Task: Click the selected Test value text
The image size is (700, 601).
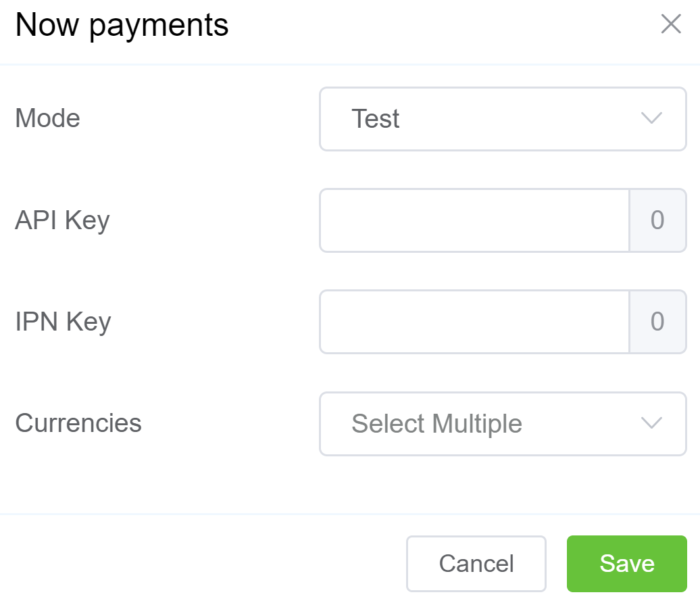Action: [x=376, y=119]
